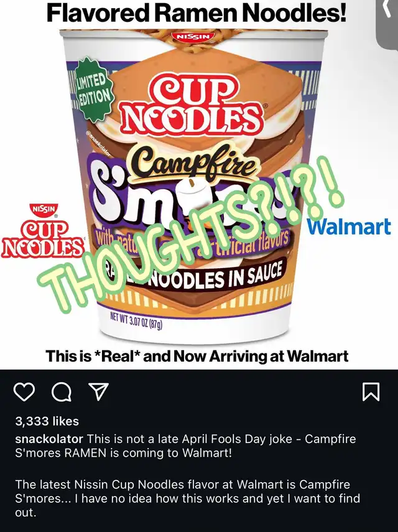Open comments with the speech bubble icon
Screen dimensions: 398x532
pyautogui.click(x=62, y=392)
